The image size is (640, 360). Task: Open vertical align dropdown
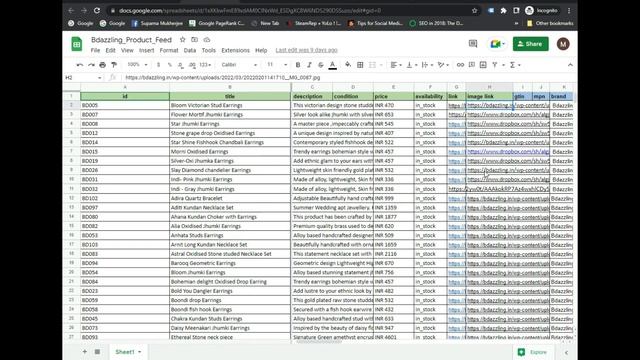411,65
